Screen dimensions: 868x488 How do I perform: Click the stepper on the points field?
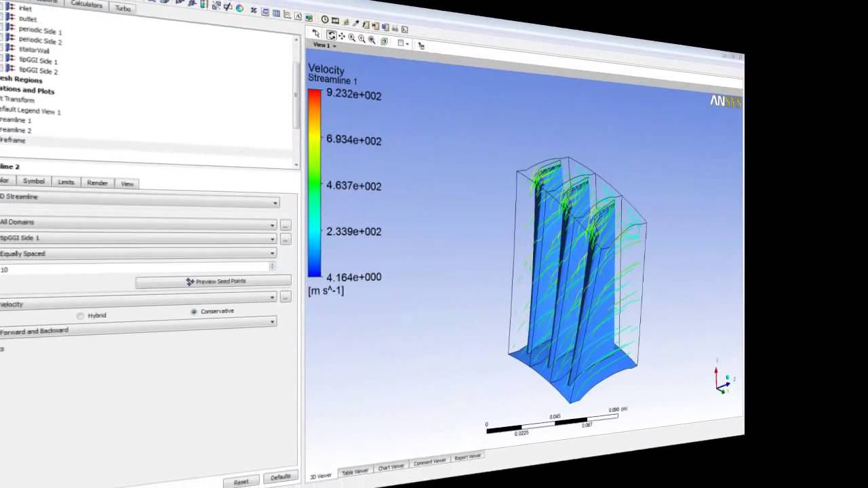273,266
